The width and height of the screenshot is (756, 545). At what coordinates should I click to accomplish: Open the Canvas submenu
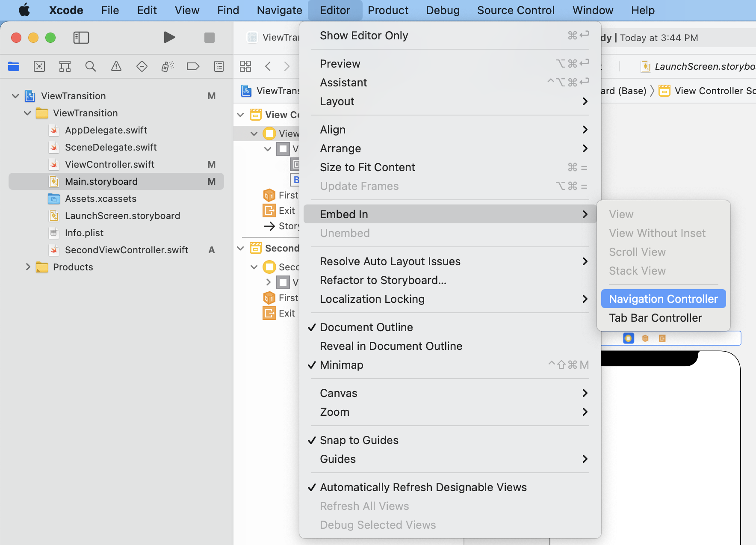(x=450, y=393)
